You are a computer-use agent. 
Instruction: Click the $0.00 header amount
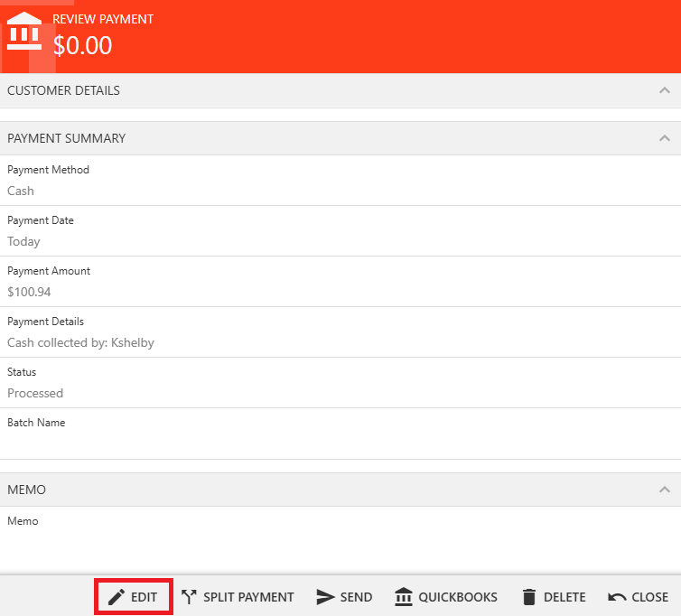pos(82,46)
